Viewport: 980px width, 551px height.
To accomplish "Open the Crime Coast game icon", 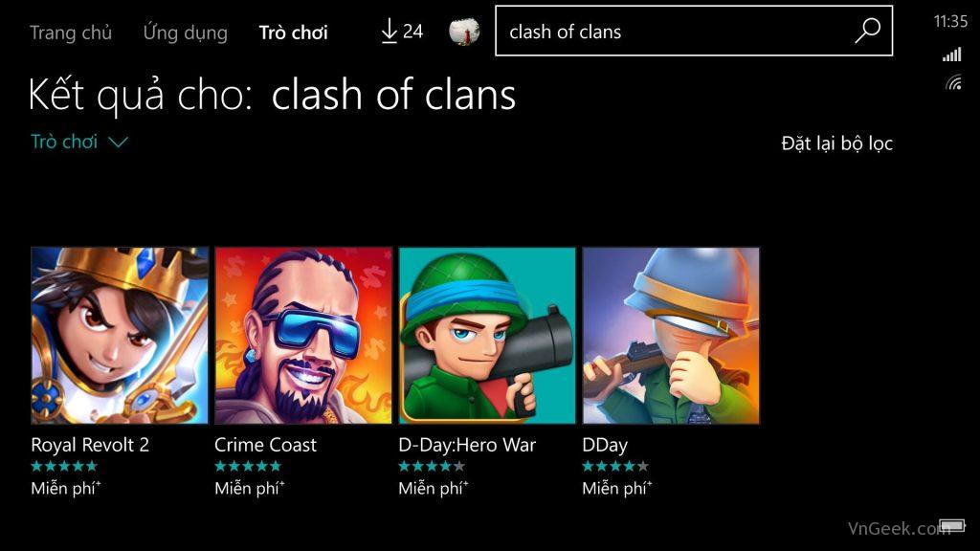I will pos(303,336).
